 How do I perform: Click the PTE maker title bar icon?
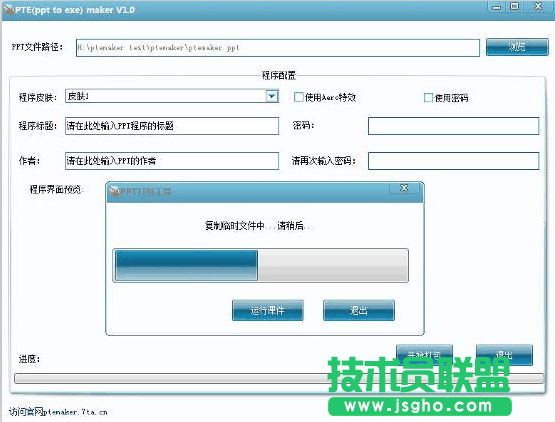[8, 10]
